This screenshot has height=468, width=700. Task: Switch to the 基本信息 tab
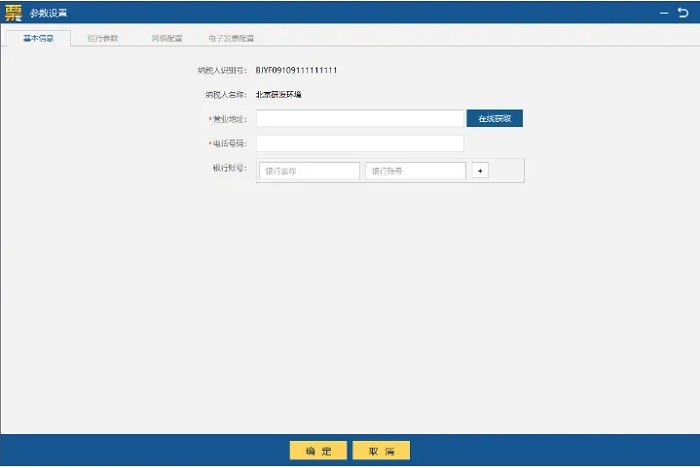[x=39, y=38]
